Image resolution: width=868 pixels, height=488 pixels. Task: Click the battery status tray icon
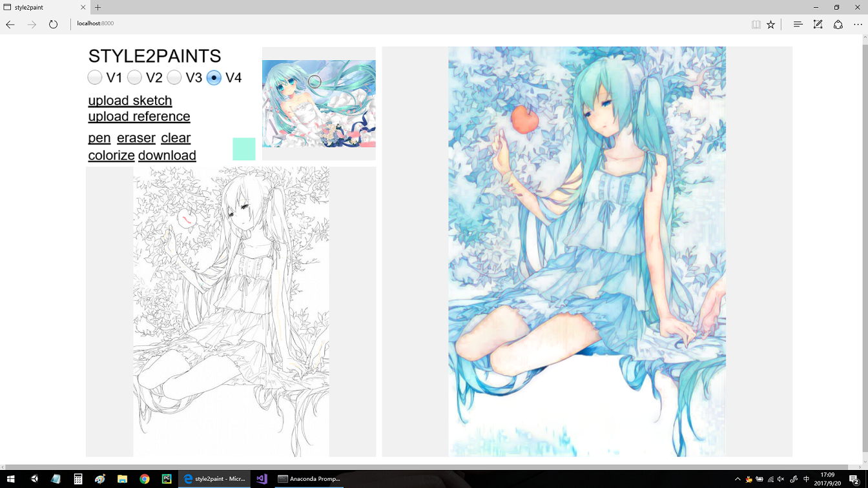(x=759, y=479)
